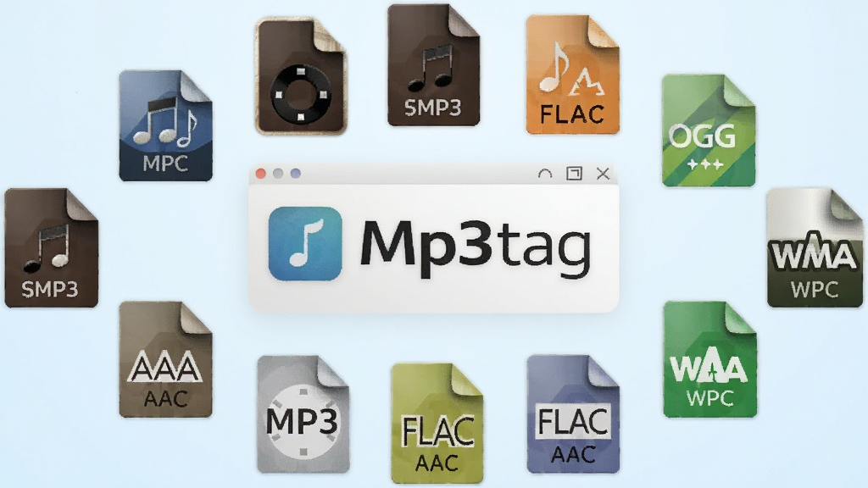Open the left SMP3 file icon
The width and height of the screenshot is (868, 488).
[x=52, y=248]
